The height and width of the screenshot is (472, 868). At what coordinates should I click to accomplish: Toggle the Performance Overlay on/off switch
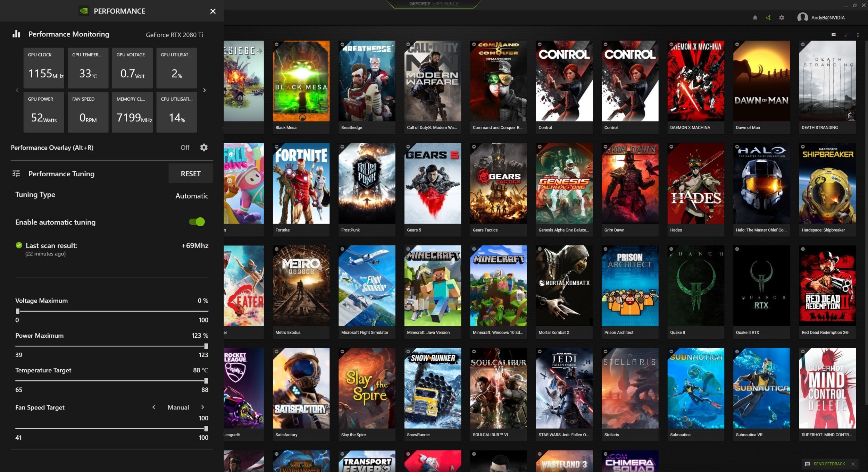(x=184, y=147)
